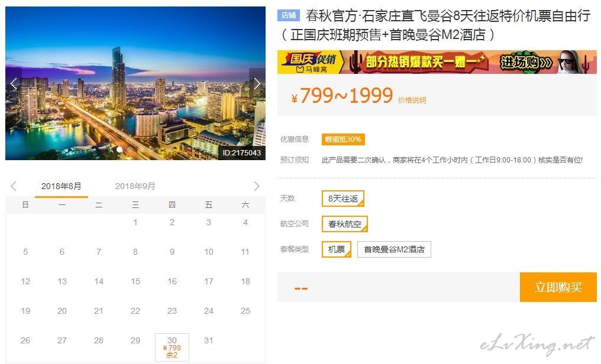Image resolution: width=601 pixels, height=364 pixels.
Task: Click August 12 in the calendar
Action: coord(25,281)
